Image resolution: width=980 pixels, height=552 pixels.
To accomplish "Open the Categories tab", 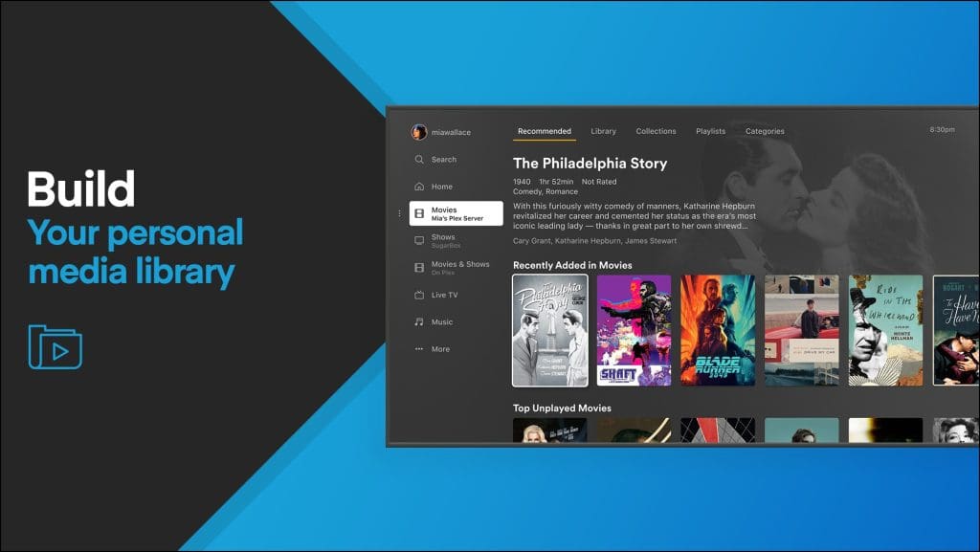I will (x=765, y=131).
